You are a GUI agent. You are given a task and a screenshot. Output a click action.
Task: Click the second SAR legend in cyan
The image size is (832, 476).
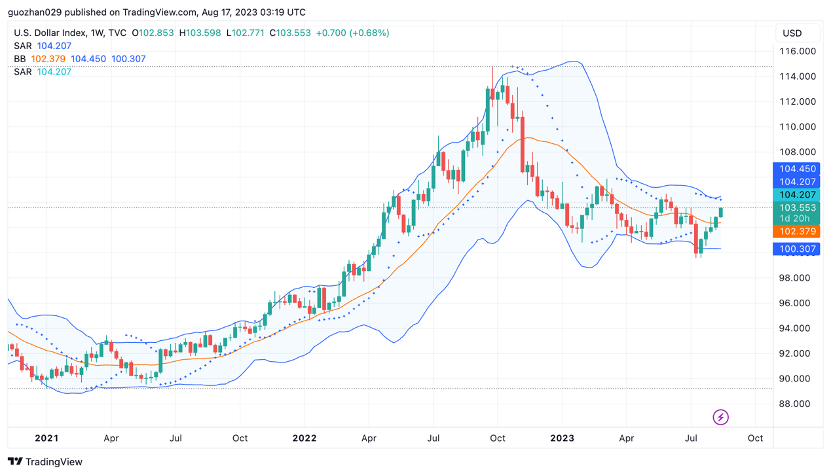(42, 72)
